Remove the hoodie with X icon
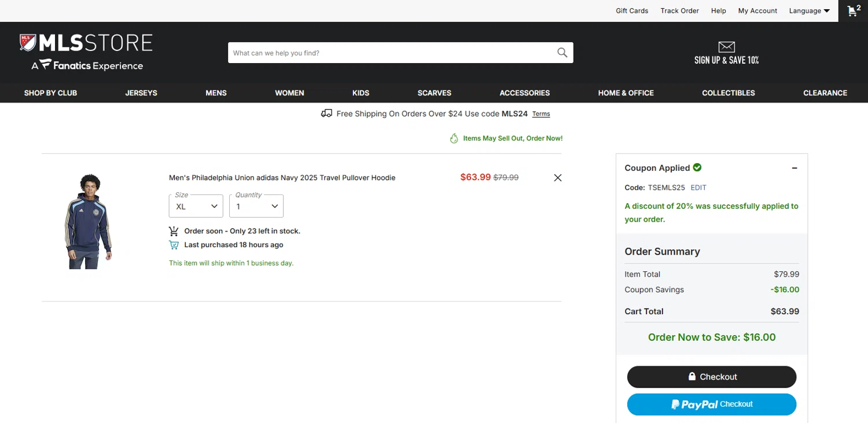 (557, 178)
